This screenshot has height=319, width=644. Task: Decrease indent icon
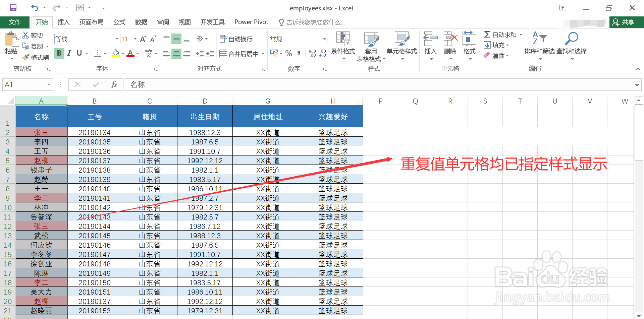point(200,54)
